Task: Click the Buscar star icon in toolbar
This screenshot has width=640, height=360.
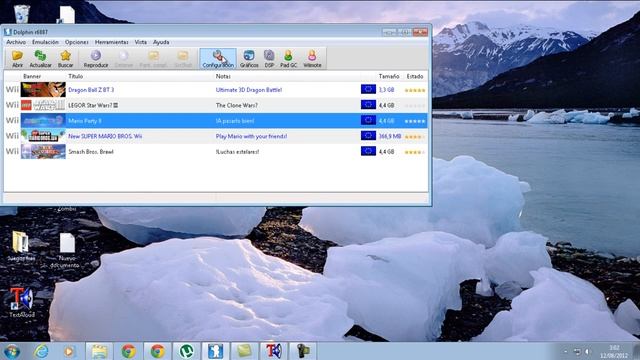Action: [x=65, y=58]
